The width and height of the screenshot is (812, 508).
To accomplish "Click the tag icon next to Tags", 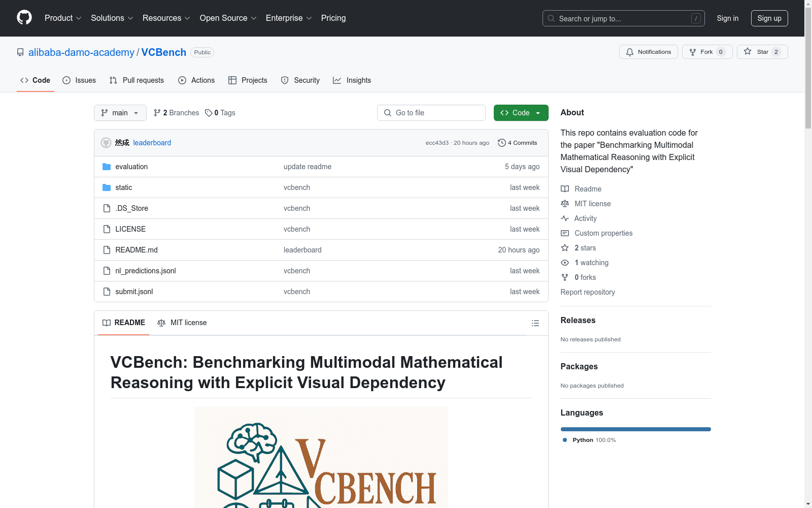I will coord(209,113).
